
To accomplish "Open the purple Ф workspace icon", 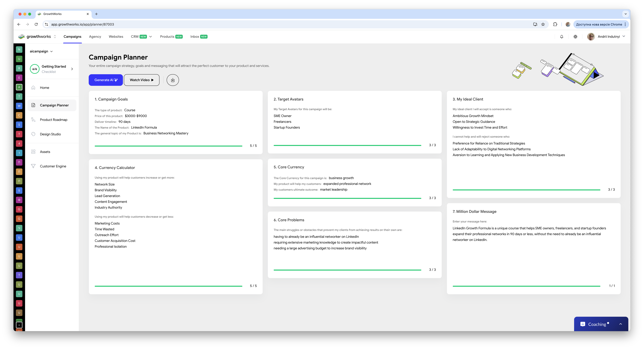I will [19, 200].
